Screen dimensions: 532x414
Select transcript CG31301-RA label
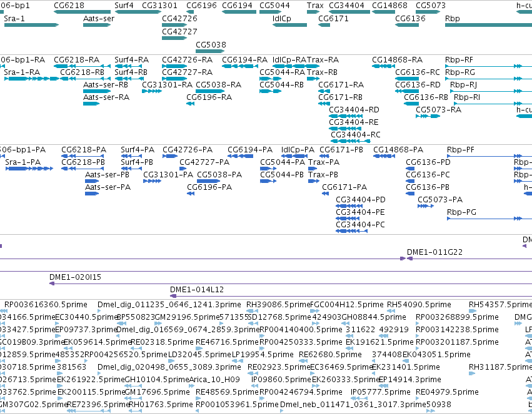168,85
